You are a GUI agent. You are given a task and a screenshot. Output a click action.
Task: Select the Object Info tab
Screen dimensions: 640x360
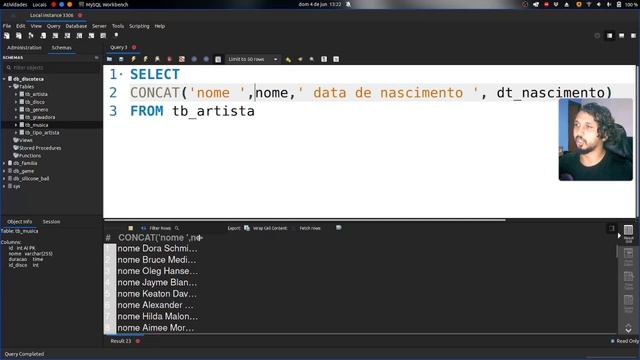click(20, 222)
